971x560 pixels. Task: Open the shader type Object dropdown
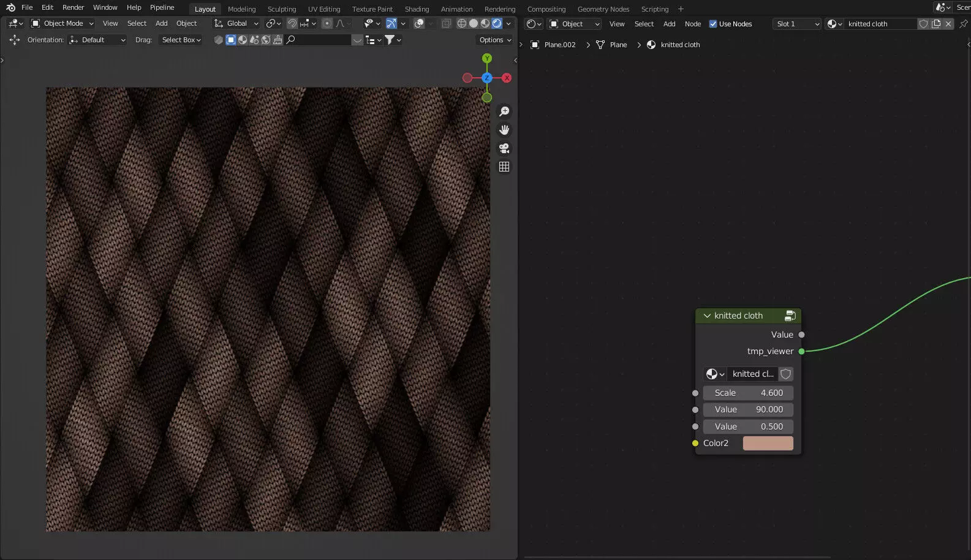[575, 24]
